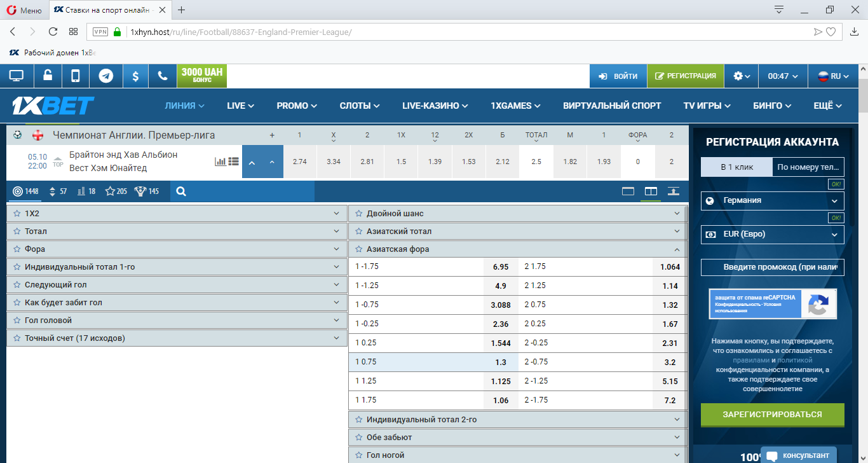868x463 pixels.
Task: Click the match statistics bar chart icon
Action: (220, 162)
